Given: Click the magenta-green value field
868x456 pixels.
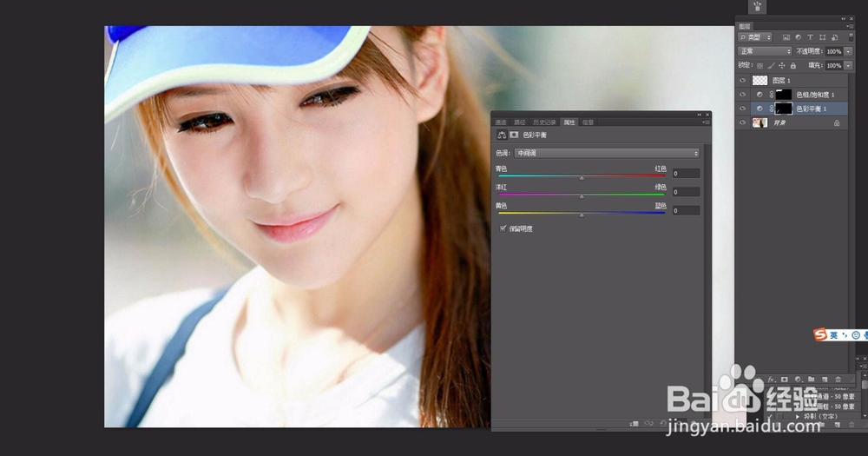Looking at the screenshot, I should coord(686,192).
